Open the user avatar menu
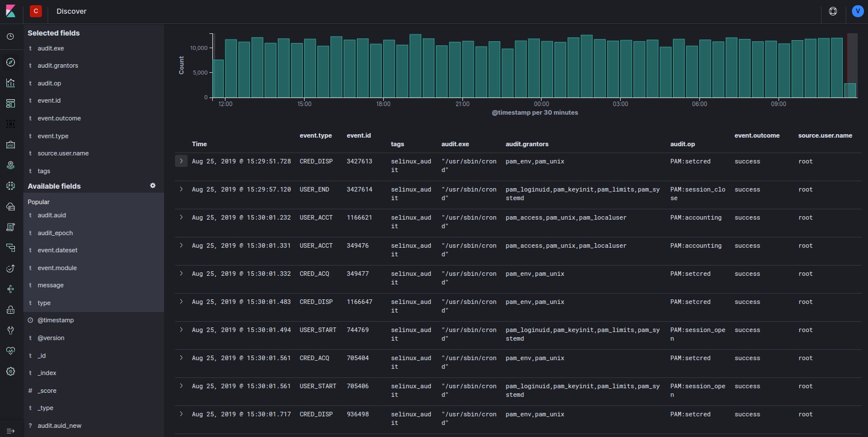Screen dimensions: 868x437 857,11
